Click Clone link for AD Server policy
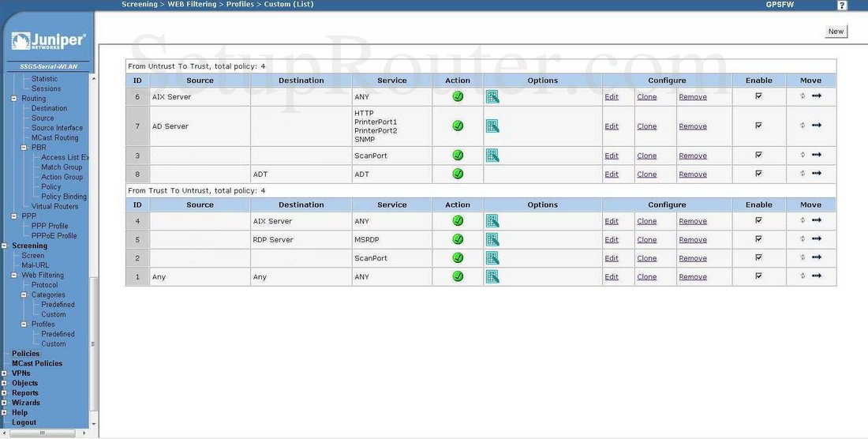 646,126
